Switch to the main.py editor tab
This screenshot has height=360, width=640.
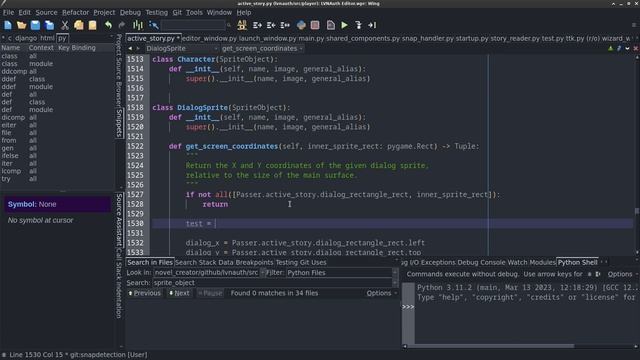tap(311, 38)
